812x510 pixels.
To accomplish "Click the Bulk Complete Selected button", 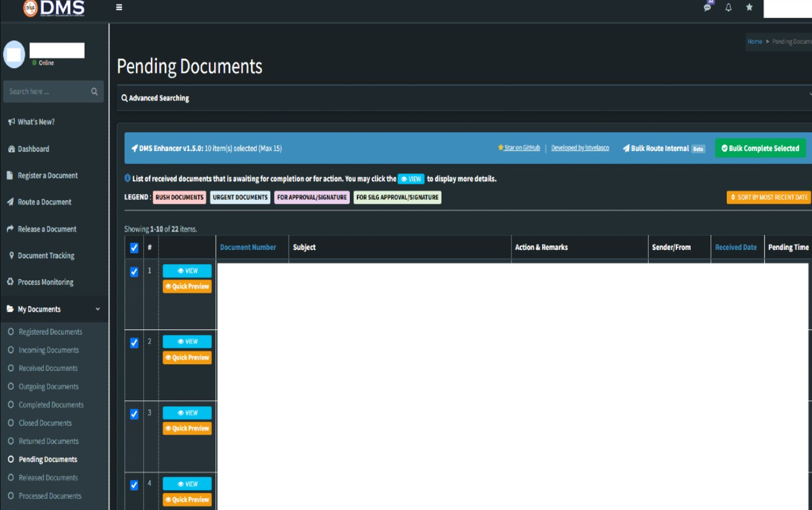I will (761, 149).
